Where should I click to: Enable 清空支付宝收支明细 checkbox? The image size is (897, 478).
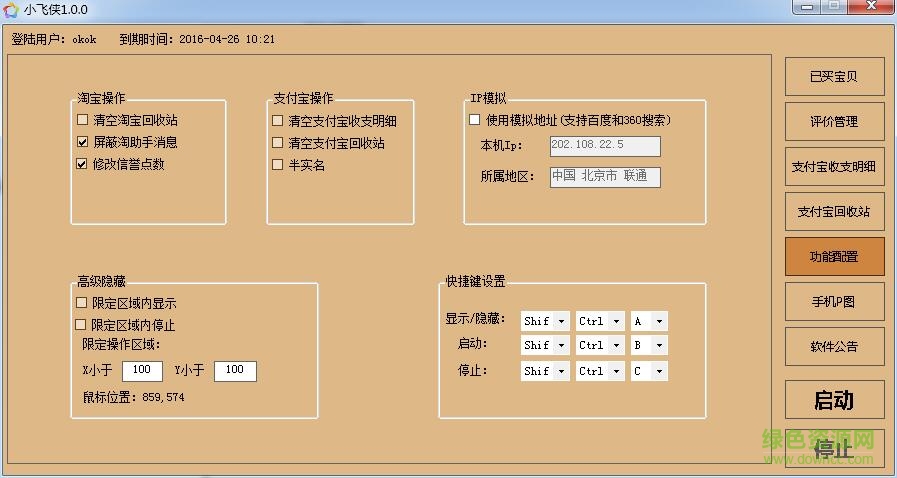point(277,121)
